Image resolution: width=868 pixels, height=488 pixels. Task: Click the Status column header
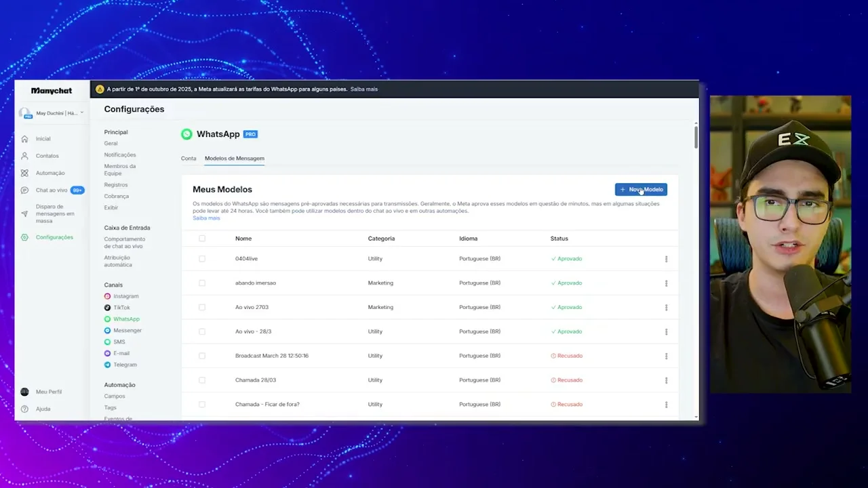559,239
